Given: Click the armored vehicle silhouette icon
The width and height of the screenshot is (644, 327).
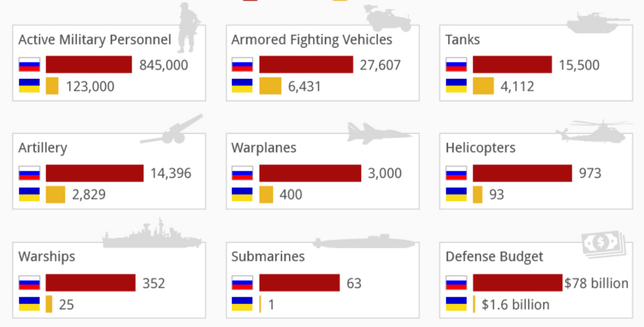Looking at the screenshot, I should pyautogui.click(x=389, y=19).
